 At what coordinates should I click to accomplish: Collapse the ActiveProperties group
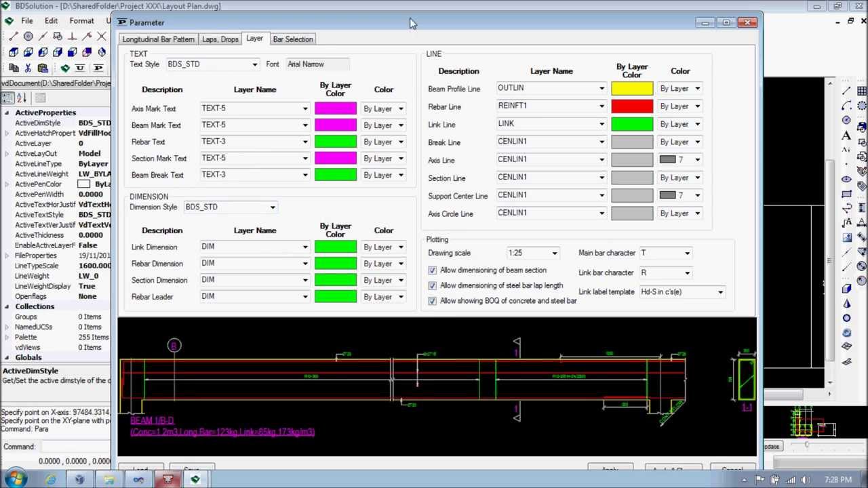coord(7,113)
